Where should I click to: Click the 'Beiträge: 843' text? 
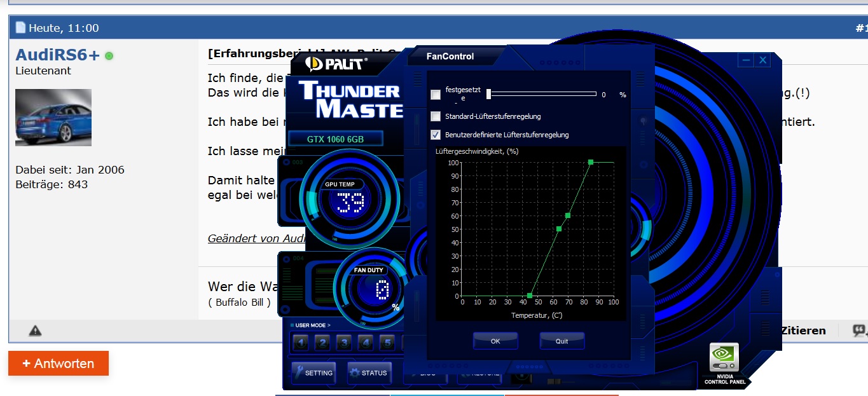coord(52,184)
